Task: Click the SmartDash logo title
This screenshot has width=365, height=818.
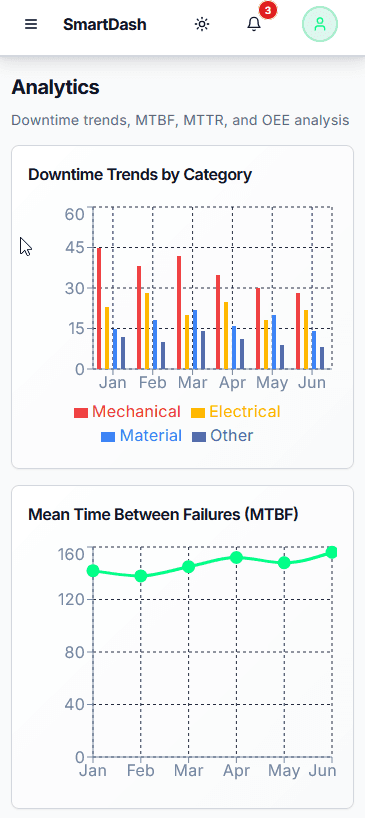Action: click(105, 25)
